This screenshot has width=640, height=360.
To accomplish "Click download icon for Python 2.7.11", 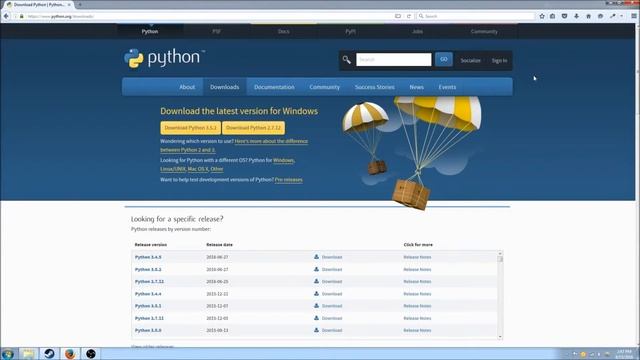I will coord(316,318).
